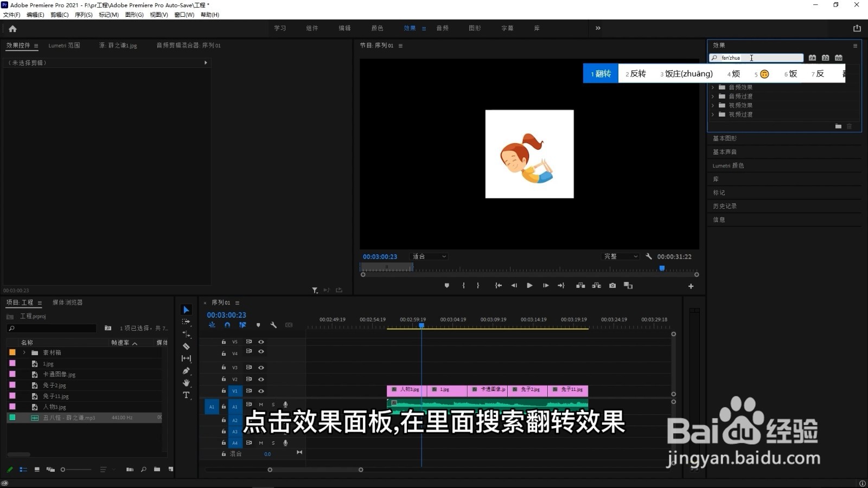Step back one frame in program monitor
Screen dimensions: 868x488
(514, 286)
